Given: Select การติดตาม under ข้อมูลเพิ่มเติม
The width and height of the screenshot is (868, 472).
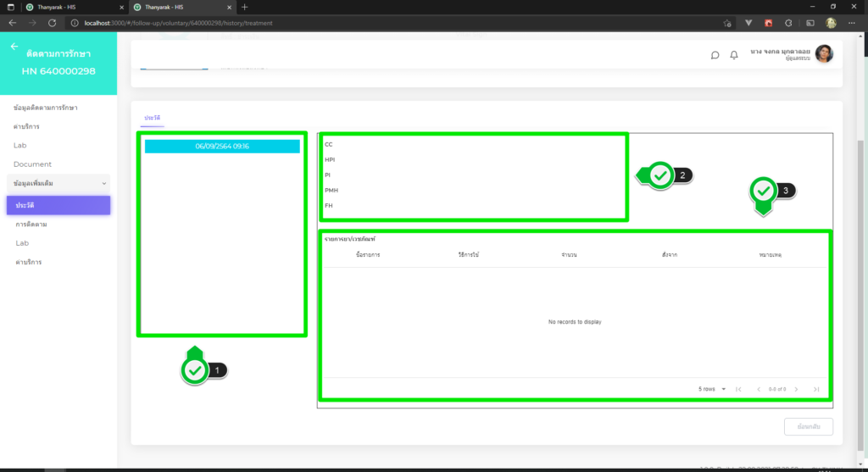Looking at the screenshot, I should [31, 225].
